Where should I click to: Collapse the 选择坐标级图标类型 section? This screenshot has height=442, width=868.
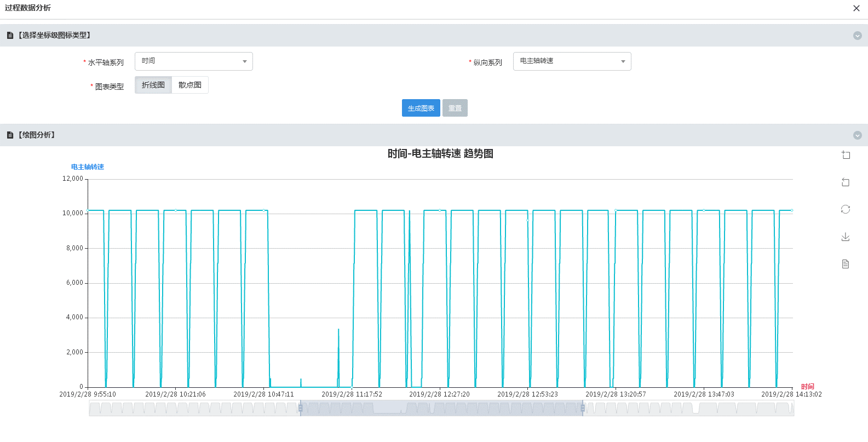pyautogui.click(x=858, y=36)
